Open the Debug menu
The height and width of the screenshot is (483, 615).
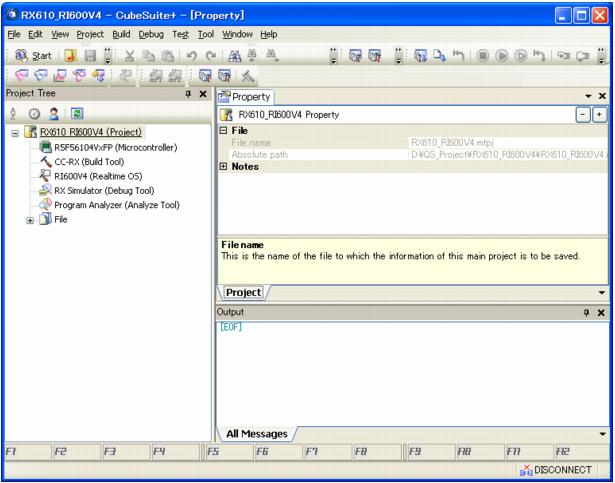coord(152,33)
